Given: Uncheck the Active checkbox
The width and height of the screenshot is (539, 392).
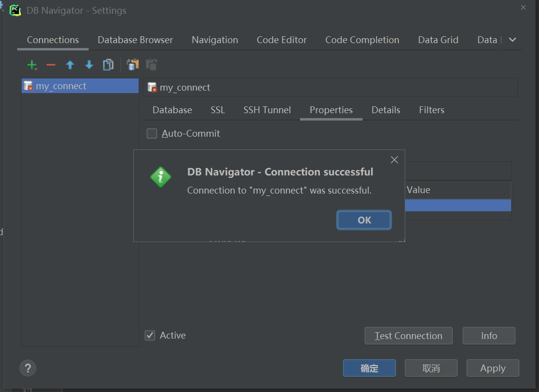Looking at the screenshot, I should [150, 335].
